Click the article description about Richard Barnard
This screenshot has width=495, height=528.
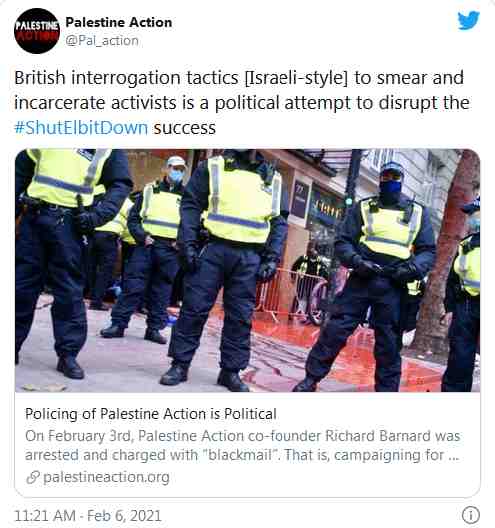pyautogui.click(x=242, y=445)
